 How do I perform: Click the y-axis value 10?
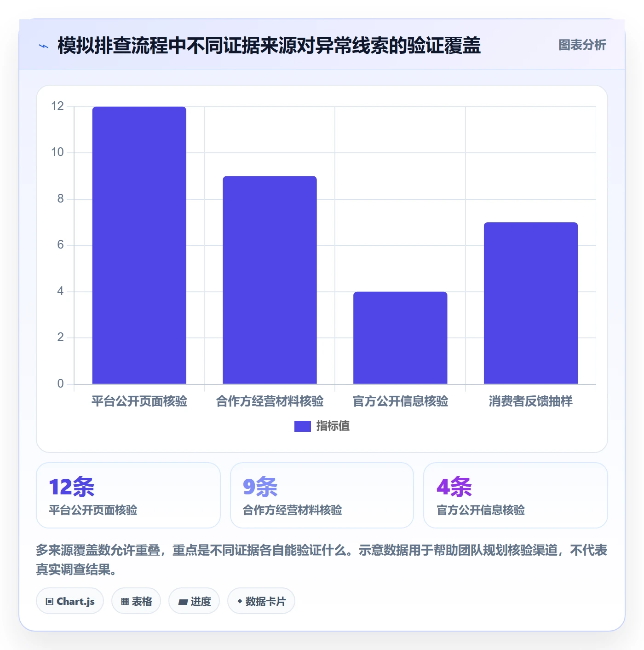click(x=57, y=152)
